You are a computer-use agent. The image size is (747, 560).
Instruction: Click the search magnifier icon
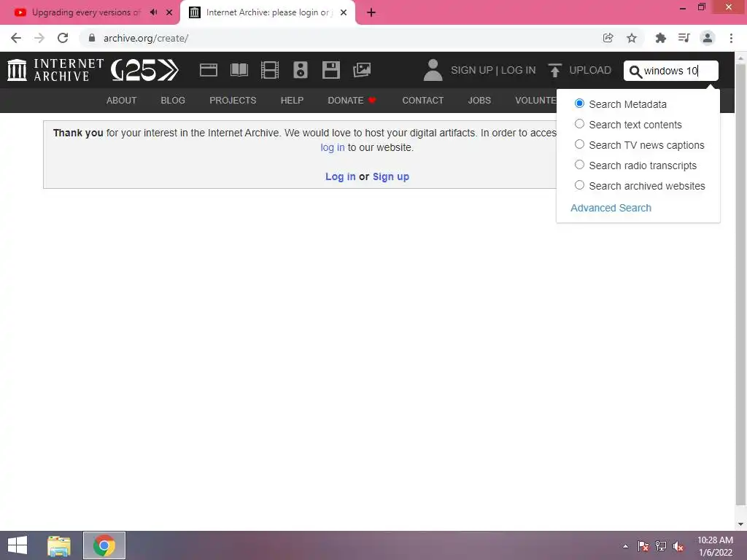coord(635,71)
